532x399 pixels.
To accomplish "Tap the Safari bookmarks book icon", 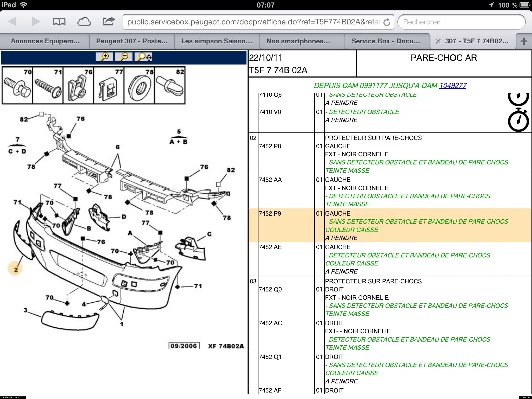I will 59,22.
